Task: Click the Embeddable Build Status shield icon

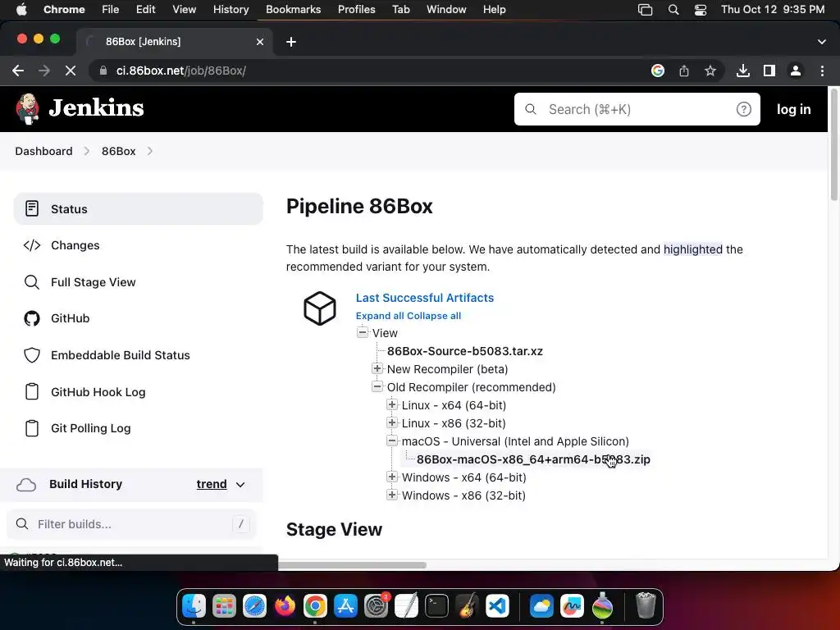Action: 32,355
